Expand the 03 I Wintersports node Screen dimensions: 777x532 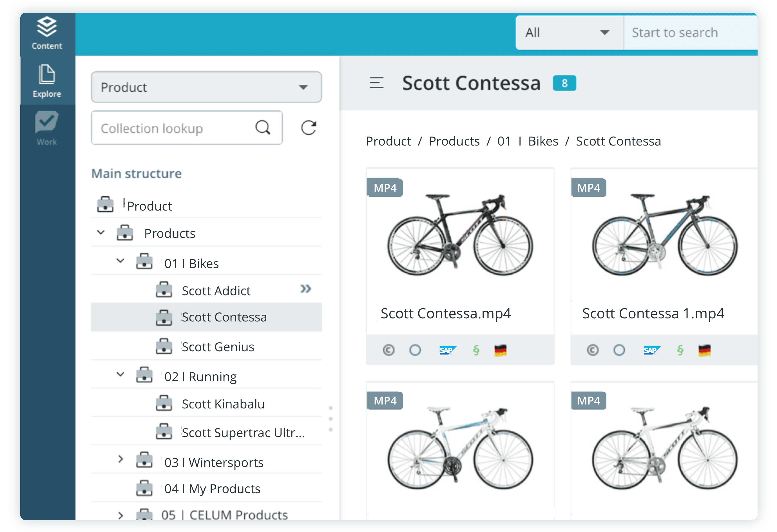(121, 459)
